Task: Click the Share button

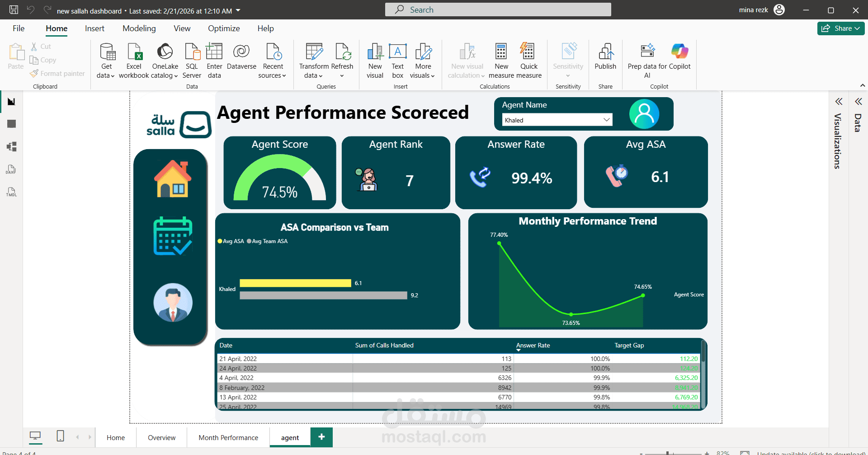Action: [841, 28]
